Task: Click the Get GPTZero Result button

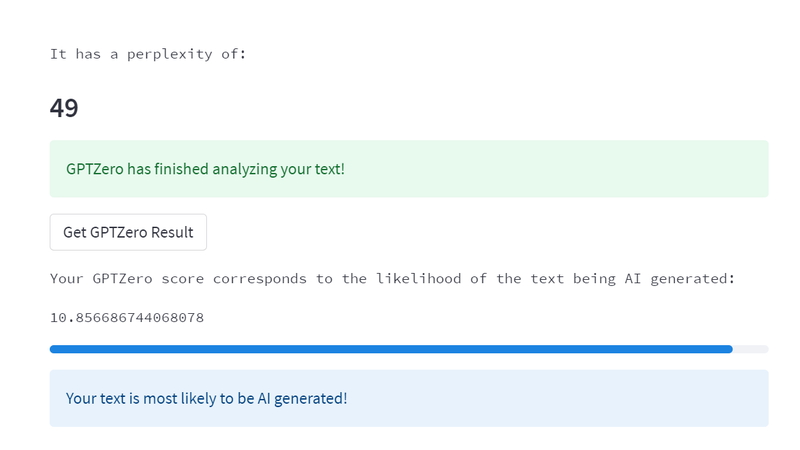Action: pyautogui.click(x=128, y=232)
